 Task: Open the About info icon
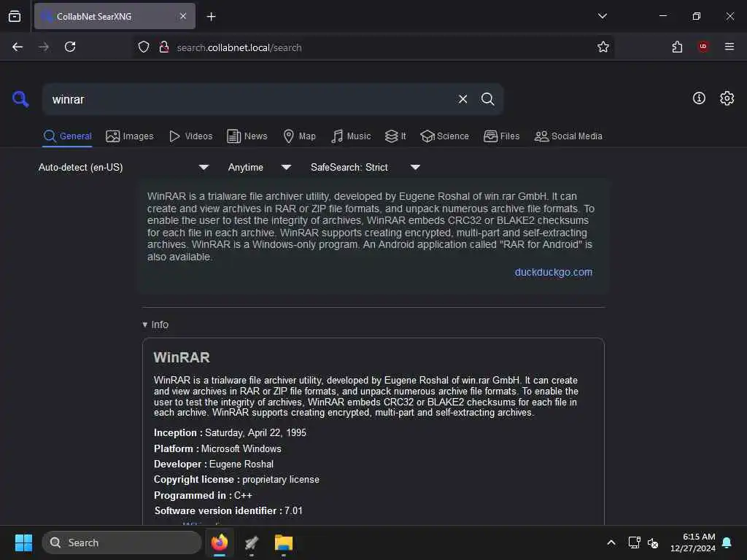point(699,98)
